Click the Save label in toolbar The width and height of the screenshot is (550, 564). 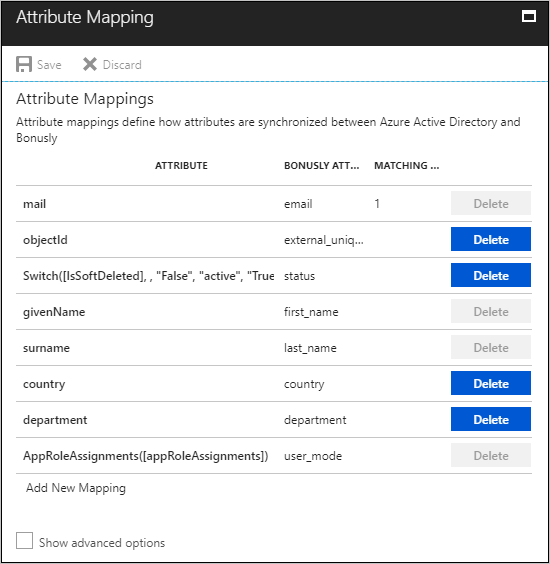coord(49,65)
